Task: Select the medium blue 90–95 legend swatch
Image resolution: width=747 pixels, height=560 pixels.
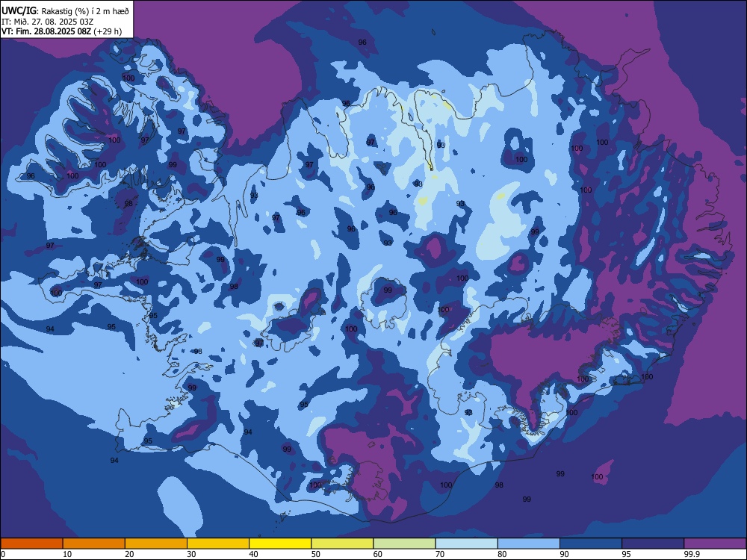Action: click(591, 544)
